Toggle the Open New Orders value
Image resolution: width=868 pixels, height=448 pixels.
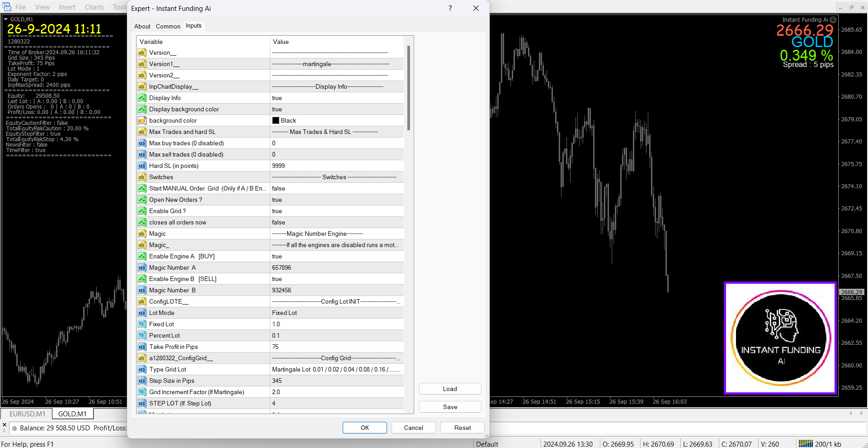[336, 200]
